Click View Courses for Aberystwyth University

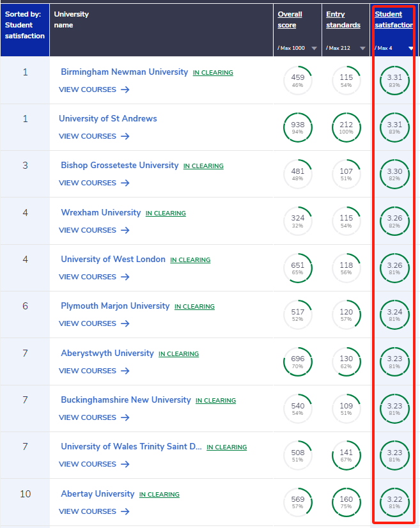(95, 371)
